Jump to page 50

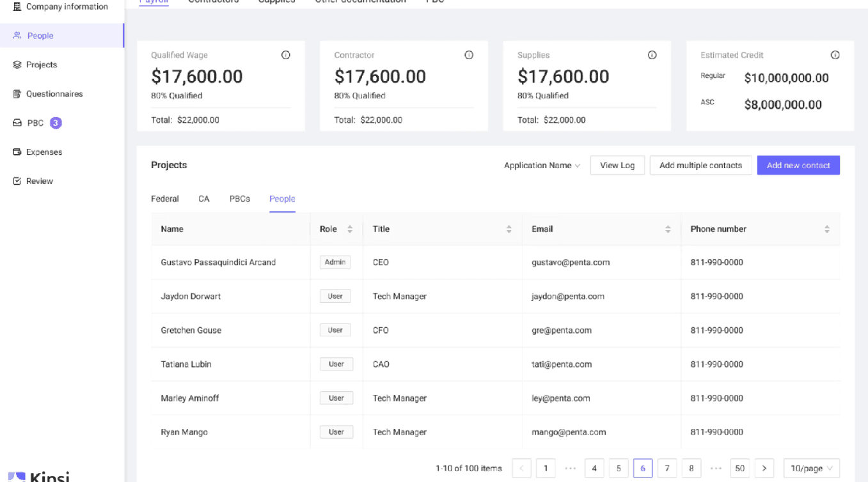[x=740, y=469]
